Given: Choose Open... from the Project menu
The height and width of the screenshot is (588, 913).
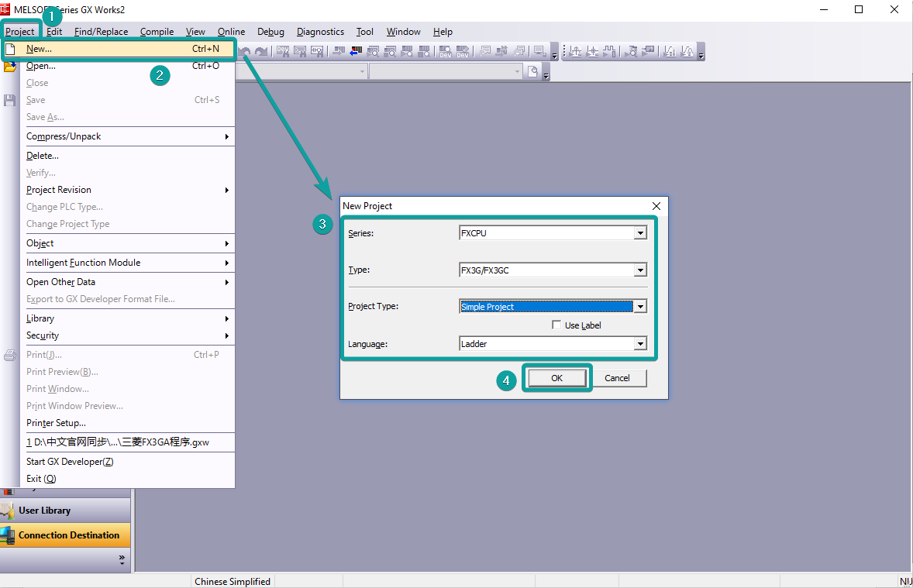Looking at the screenshot, I should click(x=40, y=66).
